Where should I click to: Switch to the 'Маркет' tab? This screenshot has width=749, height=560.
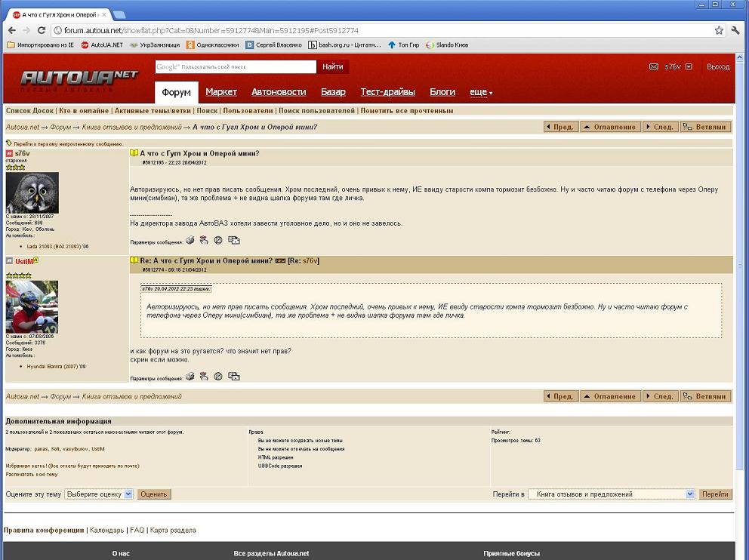click(x=221, y=92)
